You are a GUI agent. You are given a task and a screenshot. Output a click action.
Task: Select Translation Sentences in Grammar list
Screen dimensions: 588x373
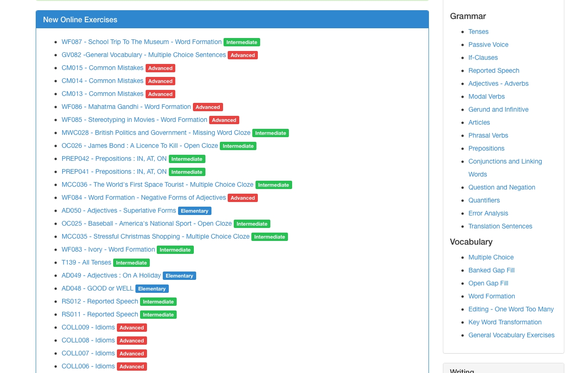click(500, 226)
